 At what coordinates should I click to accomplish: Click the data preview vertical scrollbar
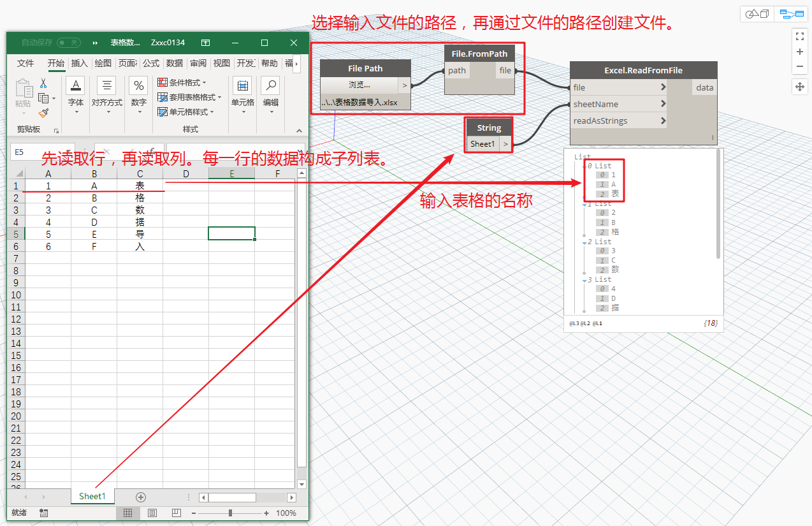[x=718, y=204]
